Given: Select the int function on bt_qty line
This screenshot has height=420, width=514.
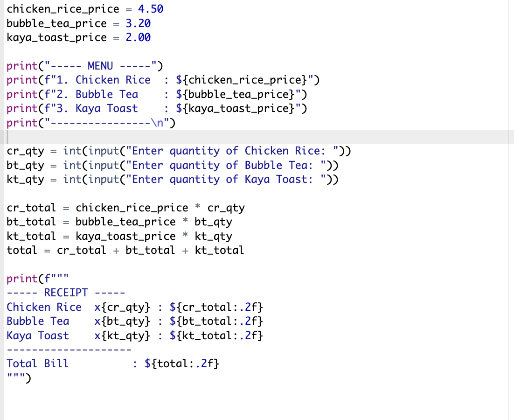Looking at the screenshot, I should click(x=71, y=165).
